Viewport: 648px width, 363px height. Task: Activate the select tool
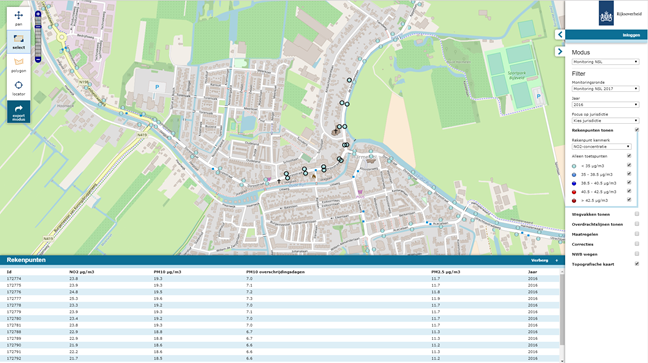coord(19,42)
